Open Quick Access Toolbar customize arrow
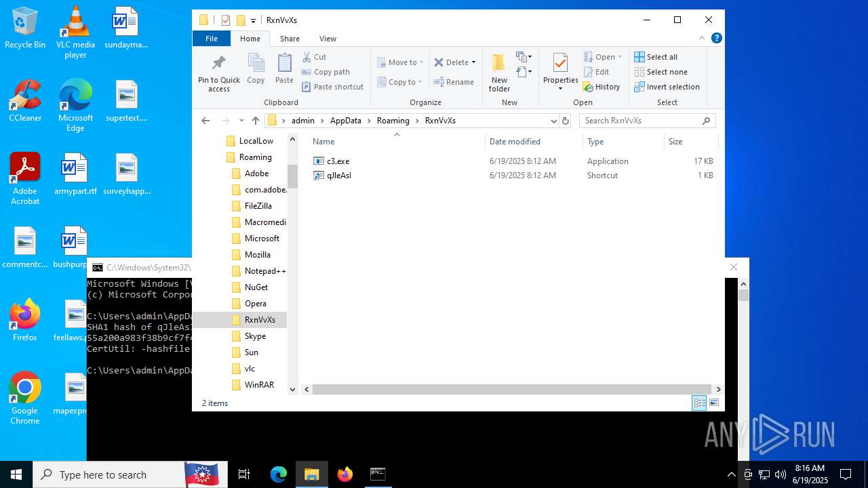Screen dimensions: 868x488 (253, 20)
